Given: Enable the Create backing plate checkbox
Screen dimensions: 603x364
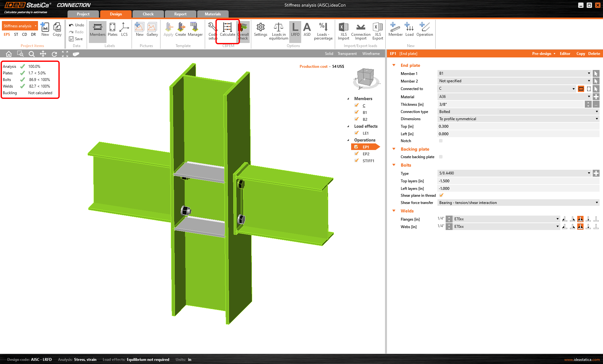Looking at the screenshot, I should [x=441, y=157].
